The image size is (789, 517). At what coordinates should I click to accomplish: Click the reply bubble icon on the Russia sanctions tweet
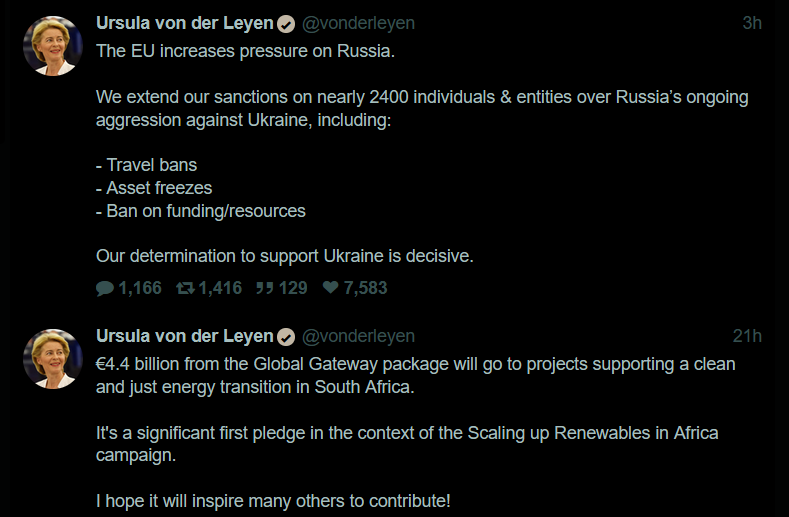pyautogui.click(x=105, y=288)
